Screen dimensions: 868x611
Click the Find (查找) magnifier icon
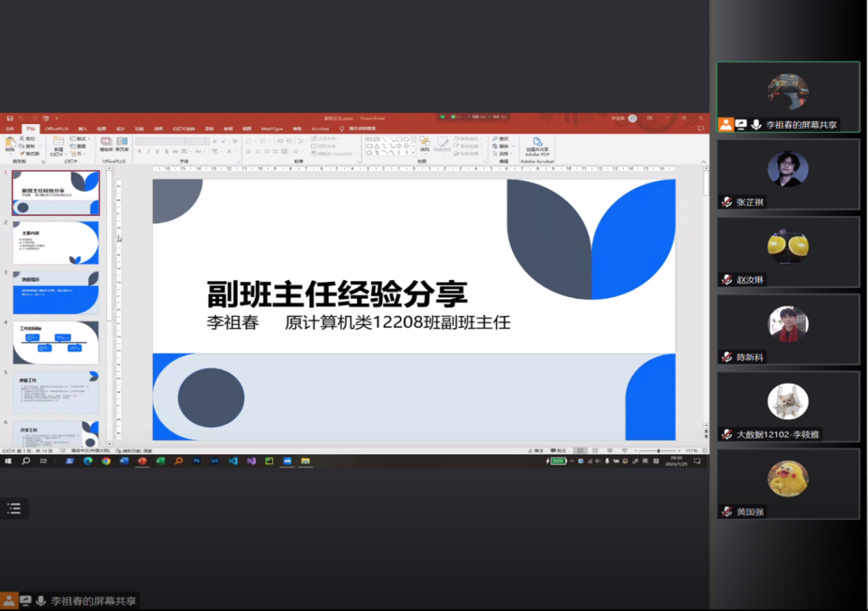pyautogui.click(x=495, y=139)
